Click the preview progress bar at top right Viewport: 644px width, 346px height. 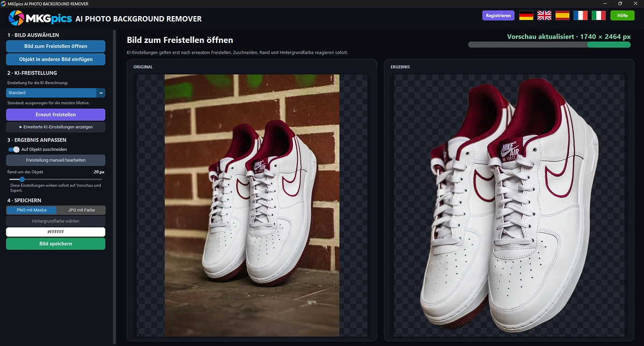tap(549, 45)
